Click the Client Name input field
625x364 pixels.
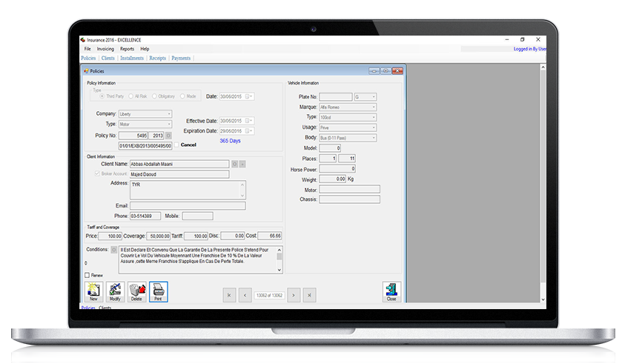179,164
